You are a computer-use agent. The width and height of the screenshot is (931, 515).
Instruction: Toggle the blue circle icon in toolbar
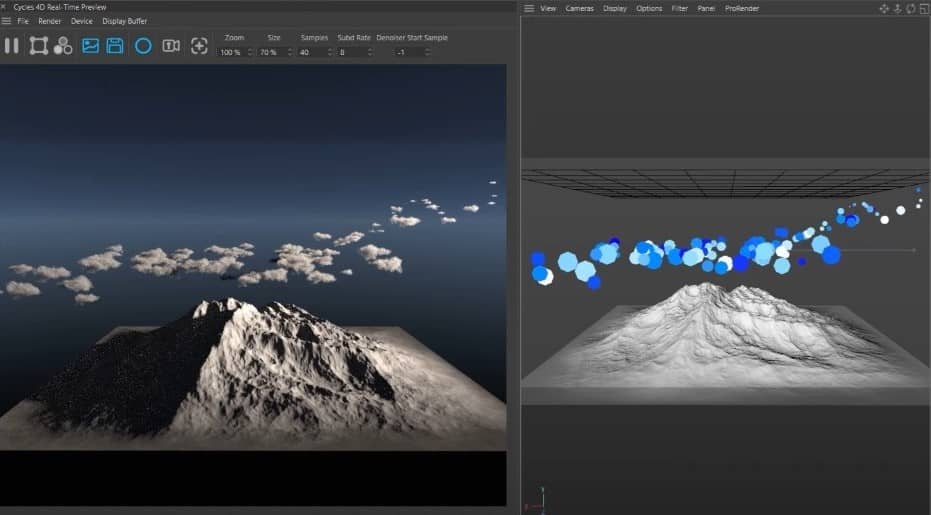pos(143,45)
